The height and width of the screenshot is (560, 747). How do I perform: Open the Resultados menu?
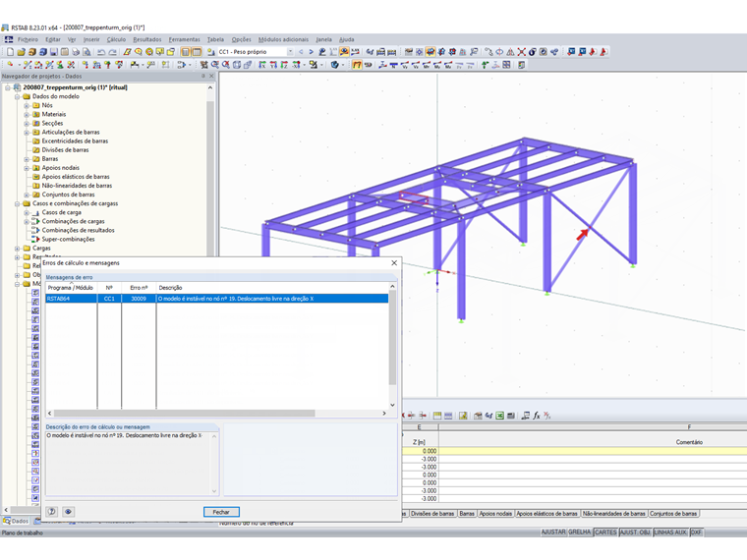click(x=147, y=39)
